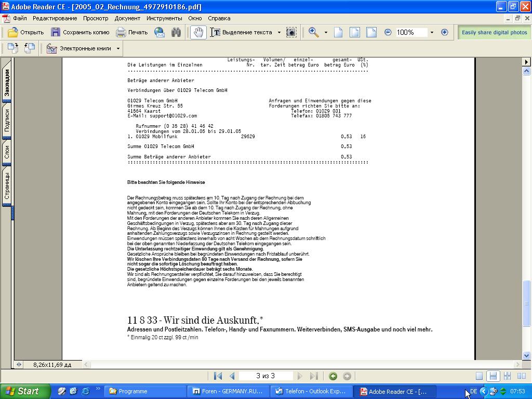The height and width of the screenshot is (399, 532).
Task: Click the support@01029.com text in document
Action: 173,116
